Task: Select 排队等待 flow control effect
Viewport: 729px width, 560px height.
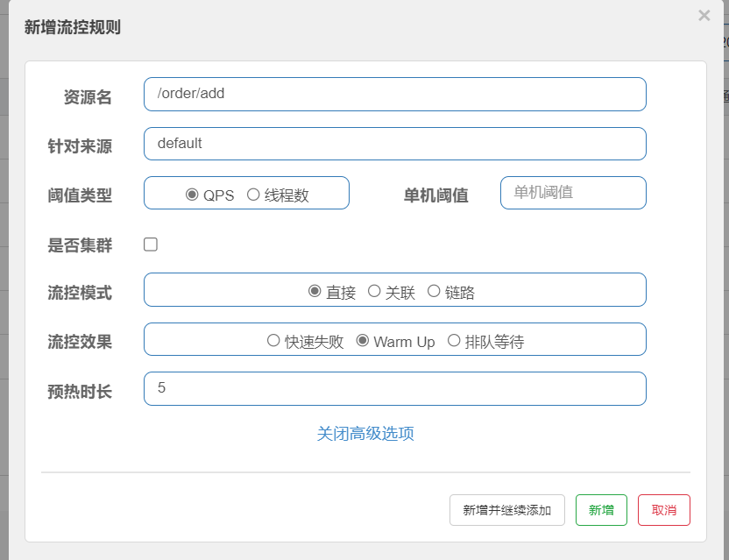Action: 454,341
